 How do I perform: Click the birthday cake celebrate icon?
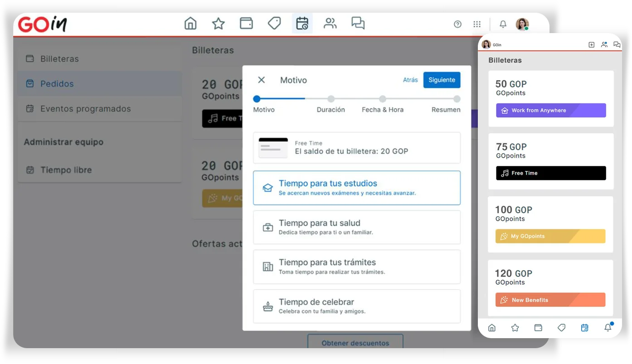click(268, 306)
